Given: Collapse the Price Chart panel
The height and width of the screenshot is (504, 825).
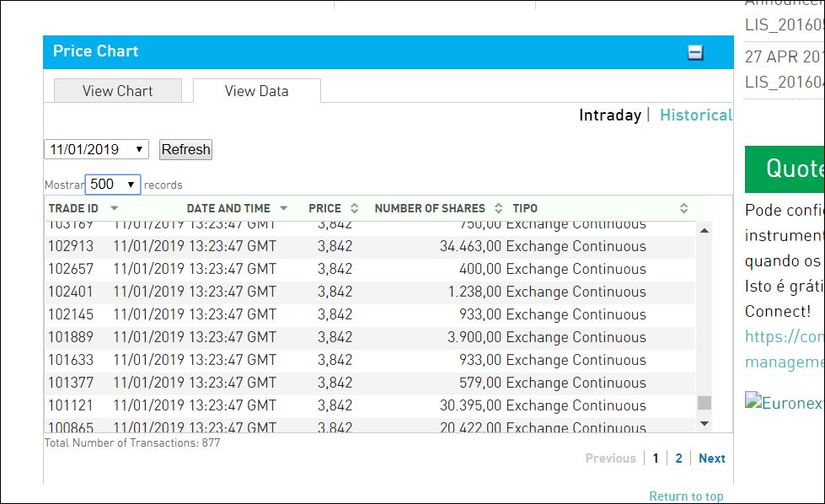Looking at the screenshot, I should click(x=695, y=52).
